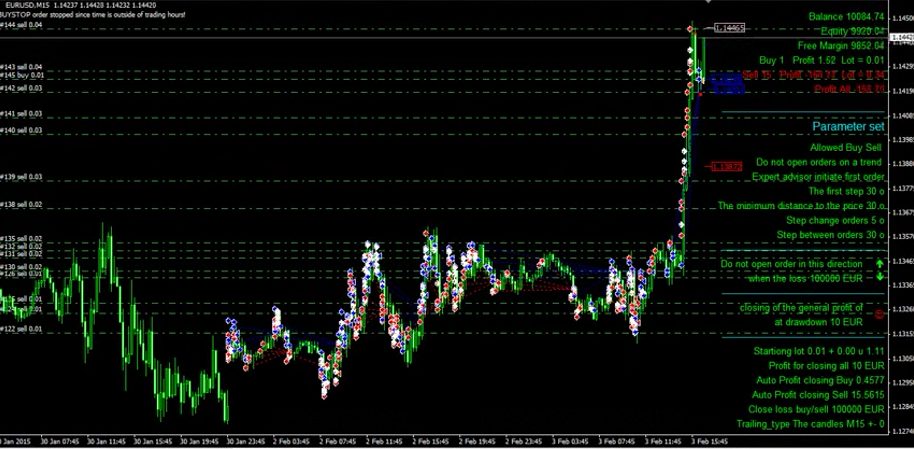The width and height of the screenshot is (914, 449).
Task: Select order label #143 sell 0.04
Action: (x=22, y=68)
